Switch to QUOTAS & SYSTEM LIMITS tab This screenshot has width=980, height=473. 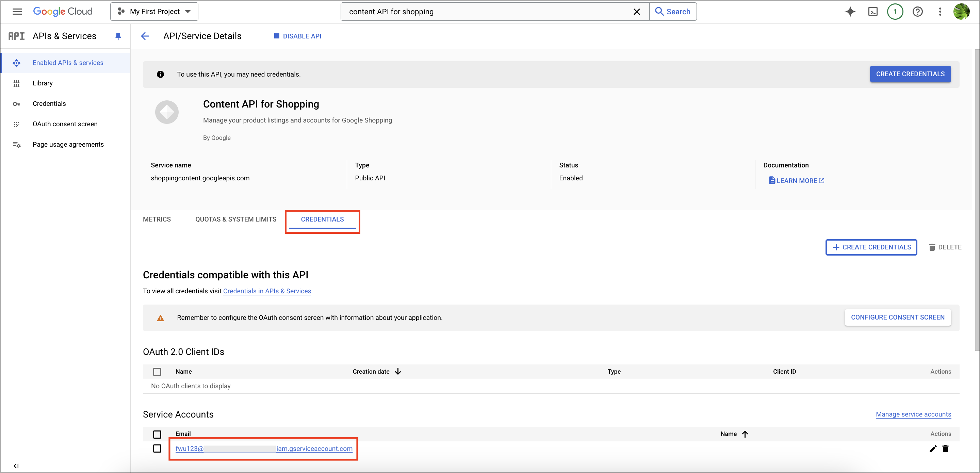pos(235,219)
